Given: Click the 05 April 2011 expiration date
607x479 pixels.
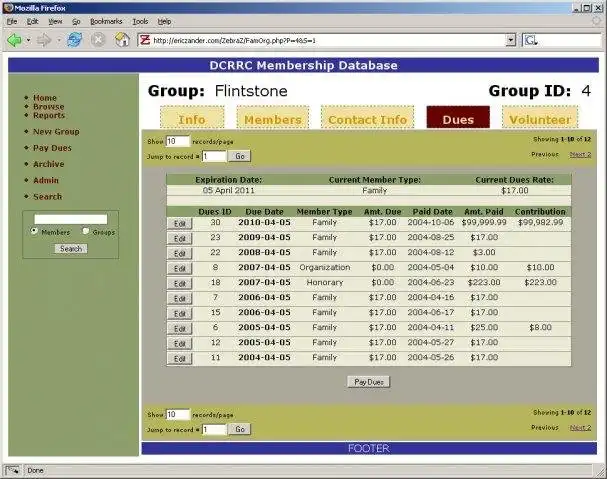Looking at the screenshot, I should [x=228, y=190].
